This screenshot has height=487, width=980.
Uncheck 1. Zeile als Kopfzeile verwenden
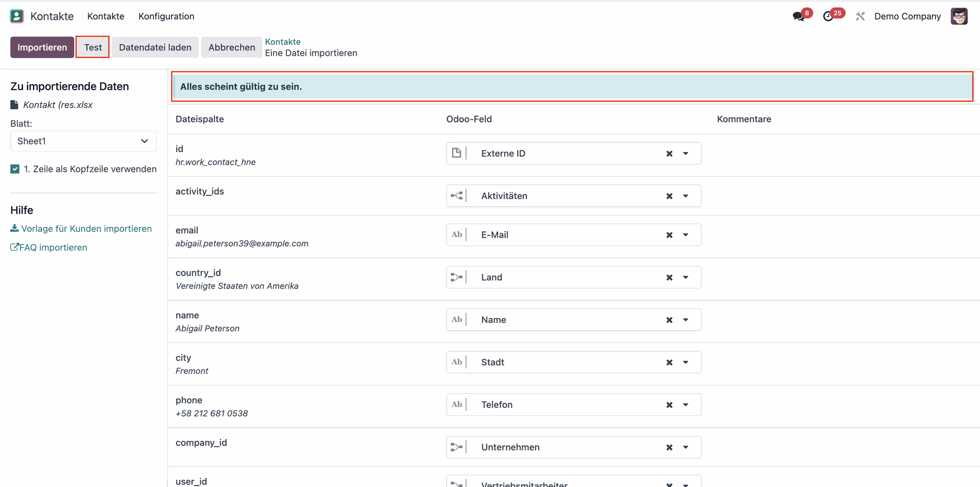pos(15,168)
